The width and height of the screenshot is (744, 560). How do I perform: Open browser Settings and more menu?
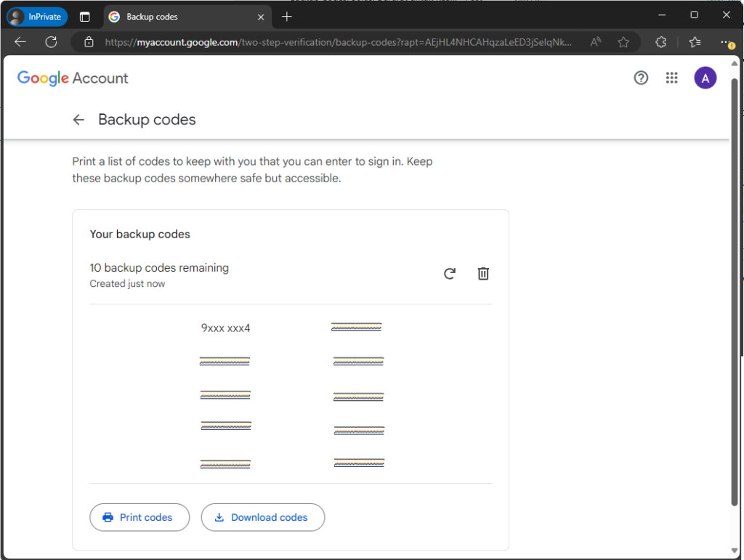pos(726,42)
